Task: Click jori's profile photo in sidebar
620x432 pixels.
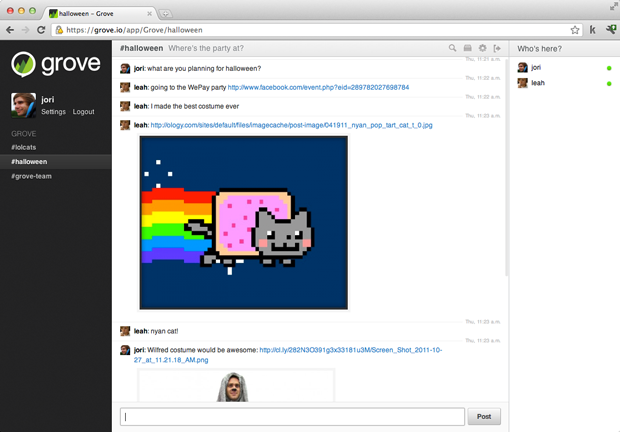Action: 23,105
